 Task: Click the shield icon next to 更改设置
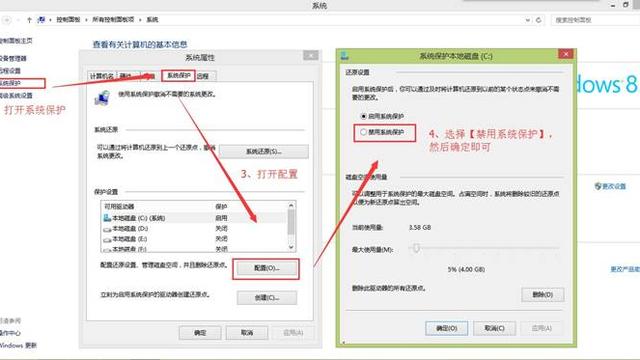point(598,186)
